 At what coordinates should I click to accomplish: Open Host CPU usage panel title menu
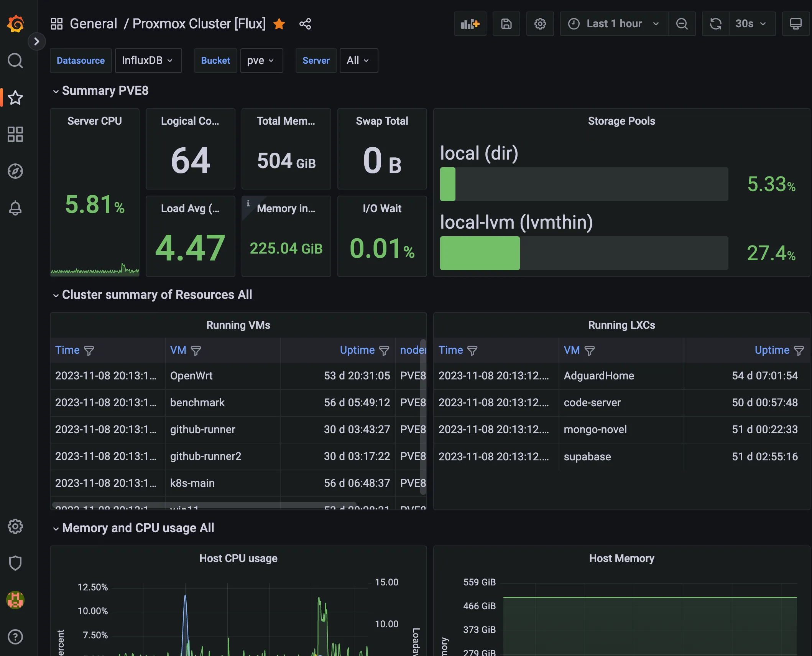[x=238, y=559]
